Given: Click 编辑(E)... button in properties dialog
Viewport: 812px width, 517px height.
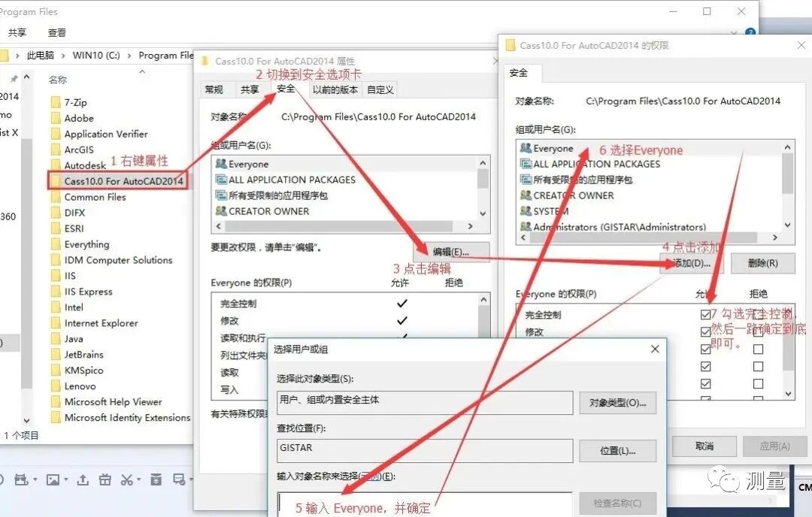Looking at the screenshot, I should click(451, 252).
